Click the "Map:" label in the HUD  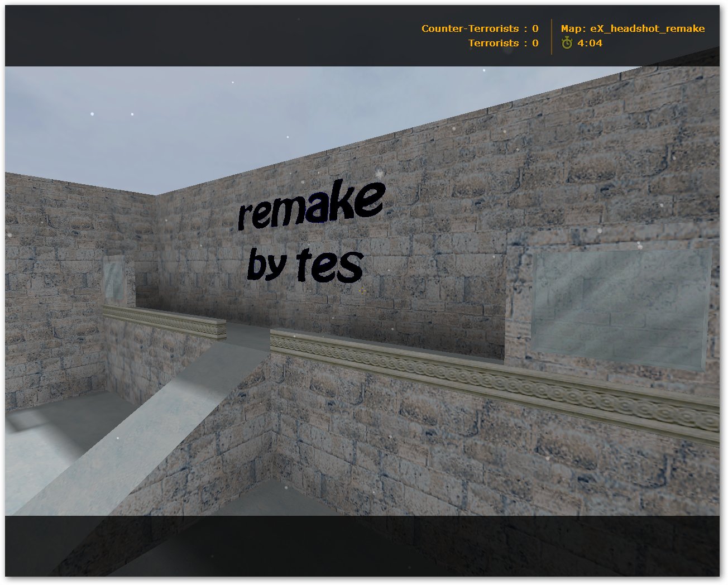(573, 28)
